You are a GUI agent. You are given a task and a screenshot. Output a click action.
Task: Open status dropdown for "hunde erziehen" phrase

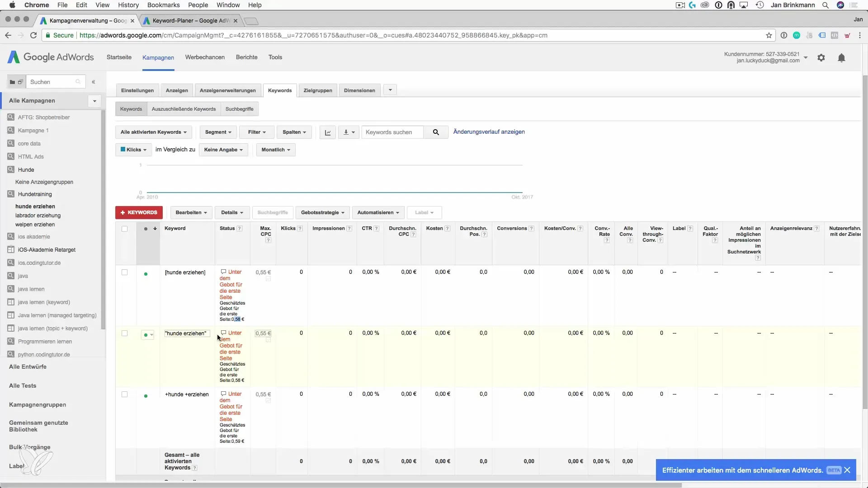(x=148, y=335)
